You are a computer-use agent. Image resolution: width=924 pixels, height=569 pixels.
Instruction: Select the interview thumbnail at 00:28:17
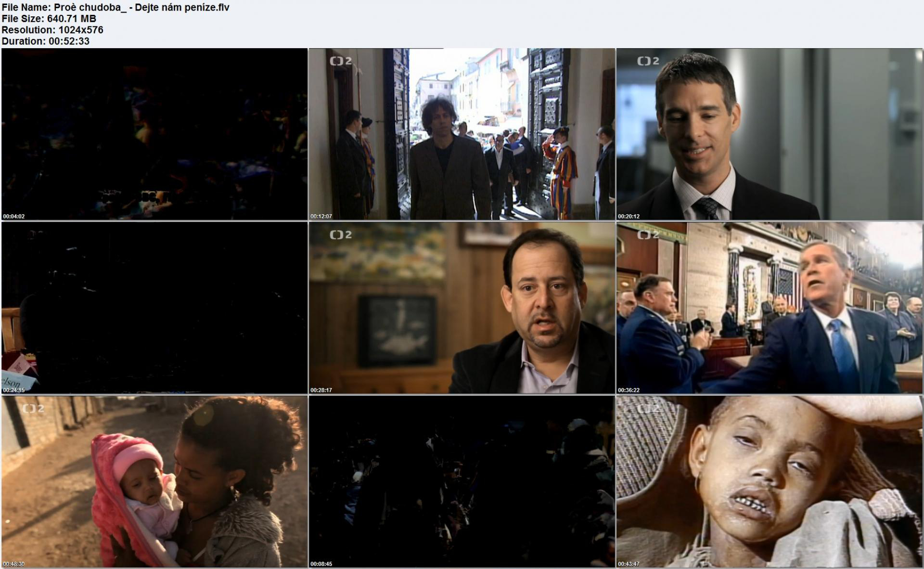click(462, 308)
